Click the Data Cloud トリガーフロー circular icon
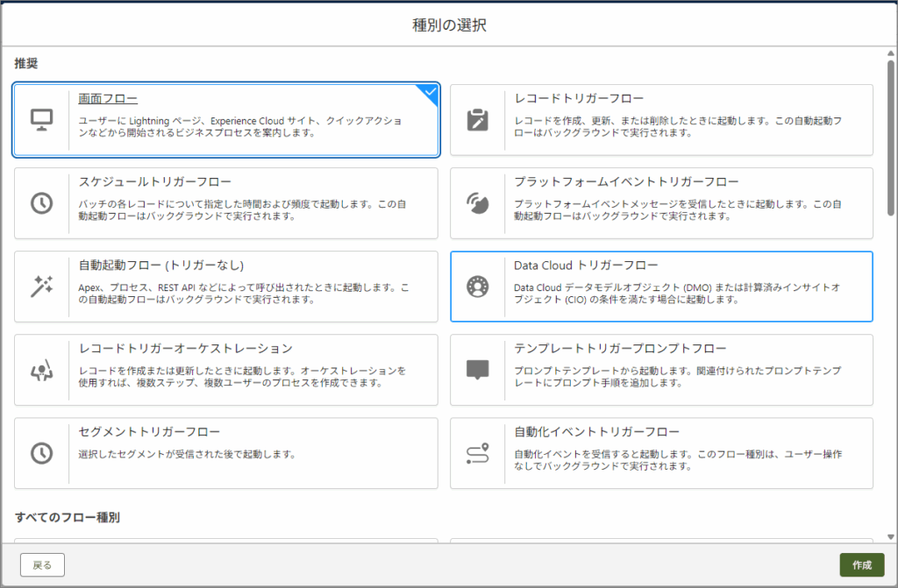Screen dimensions: 898x588 [x=478, y=286]
